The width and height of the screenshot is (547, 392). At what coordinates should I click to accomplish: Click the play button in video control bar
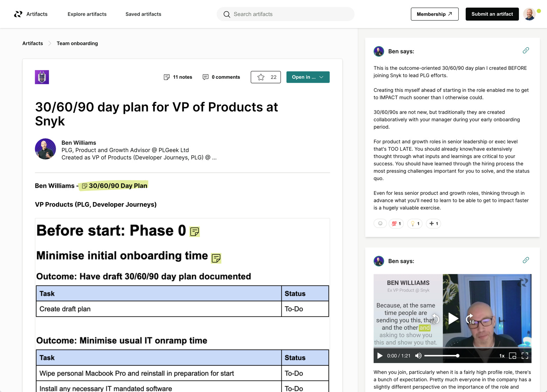(380, 356)
